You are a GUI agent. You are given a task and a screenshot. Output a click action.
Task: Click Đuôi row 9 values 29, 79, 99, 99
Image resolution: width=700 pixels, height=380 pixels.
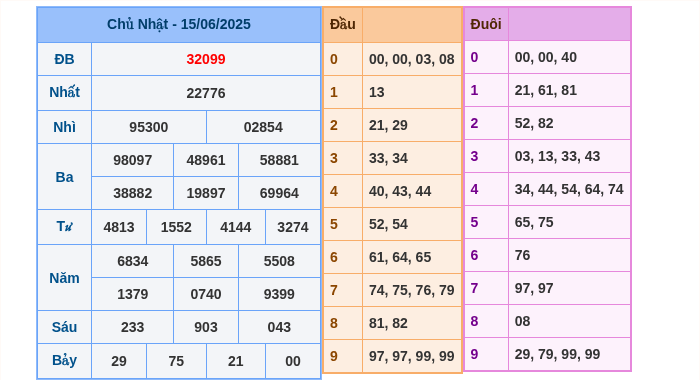pyautogui.click(x=557, y=355)
